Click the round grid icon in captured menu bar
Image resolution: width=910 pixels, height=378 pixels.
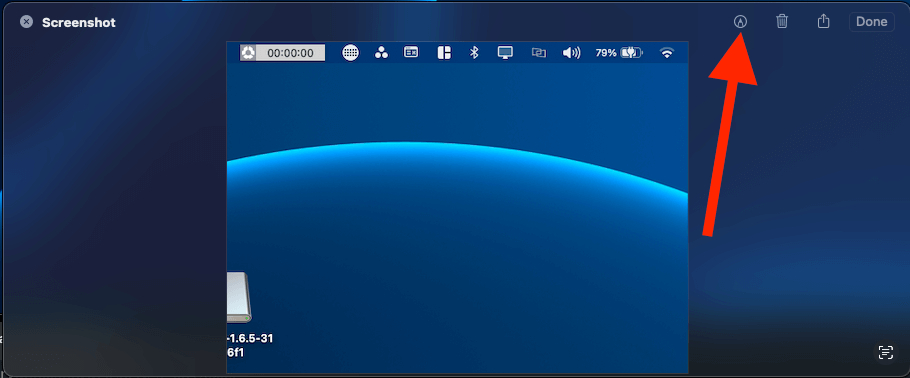coord(350,53)
